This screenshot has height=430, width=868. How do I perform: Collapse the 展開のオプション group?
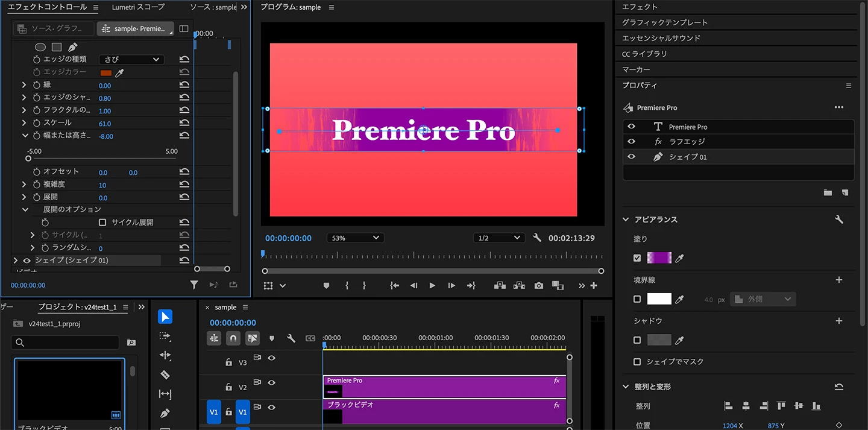[x=25, y=210]
